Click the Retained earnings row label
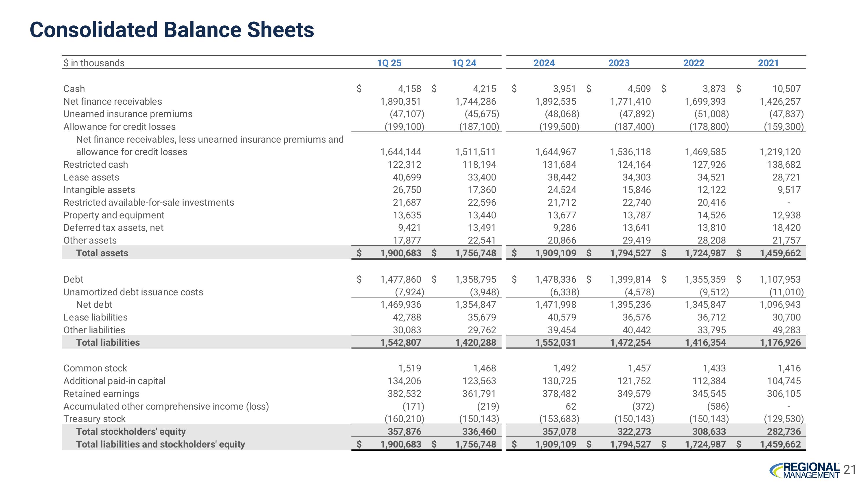Screen dimensions: 868x488 click(101, 393)
